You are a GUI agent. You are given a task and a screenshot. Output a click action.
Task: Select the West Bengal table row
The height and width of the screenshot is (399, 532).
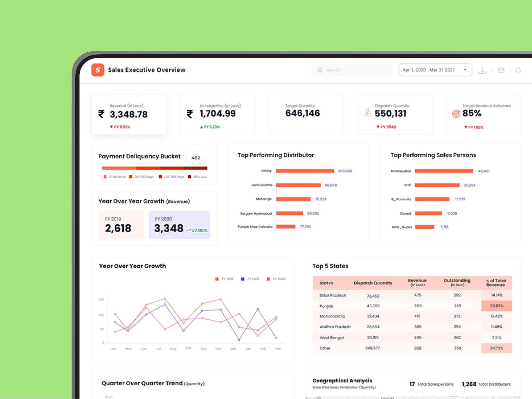(x=412, y=337)
